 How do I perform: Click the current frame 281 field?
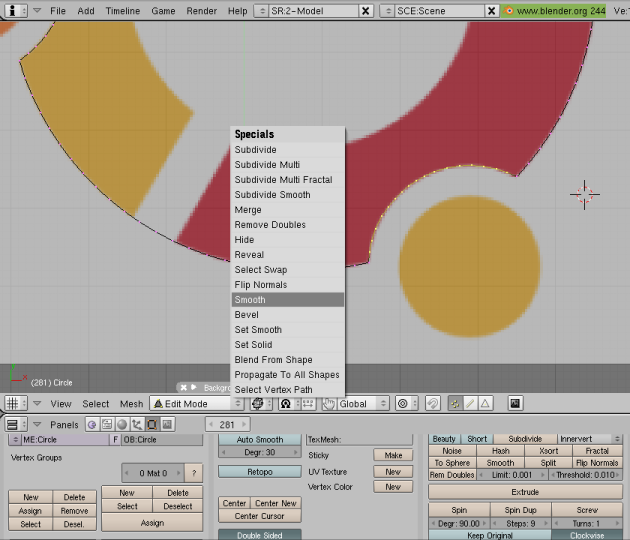click(227, 424)
